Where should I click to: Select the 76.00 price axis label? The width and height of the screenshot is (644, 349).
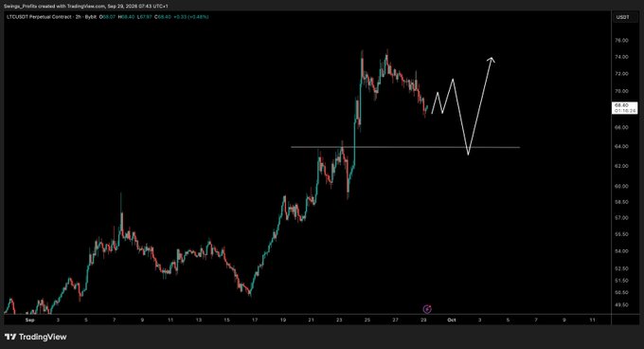621,40
